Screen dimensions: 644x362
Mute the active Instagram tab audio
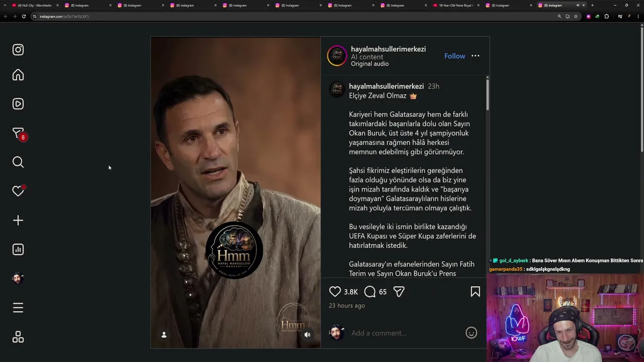click(578, 5)
